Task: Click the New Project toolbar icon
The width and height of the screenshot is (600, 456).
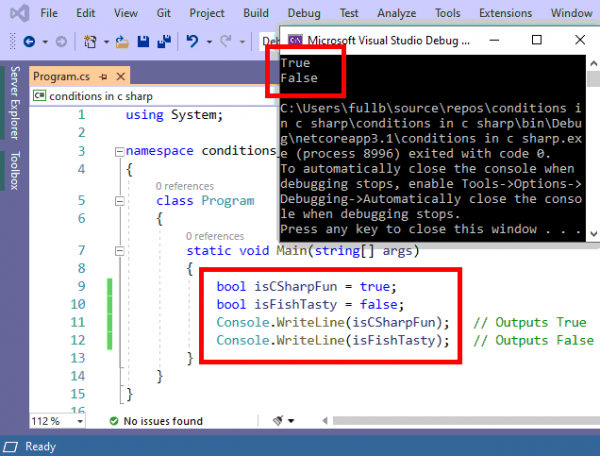Action: (x=92, y=42)
